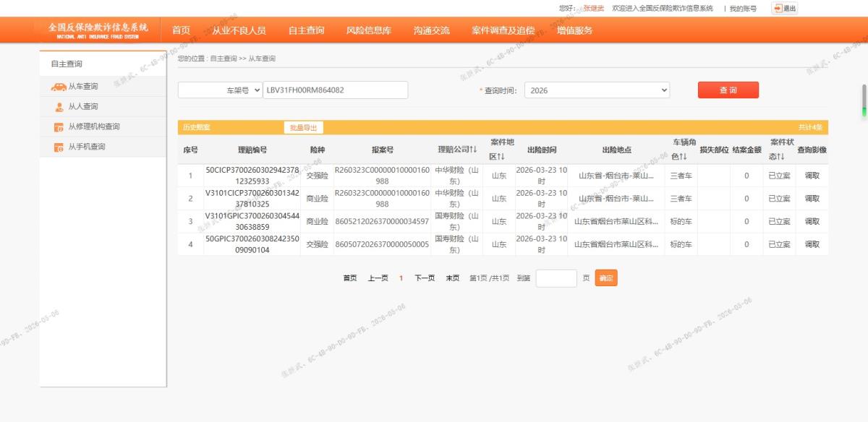Open the 案件调查及追偿 menu

[503, 30]
